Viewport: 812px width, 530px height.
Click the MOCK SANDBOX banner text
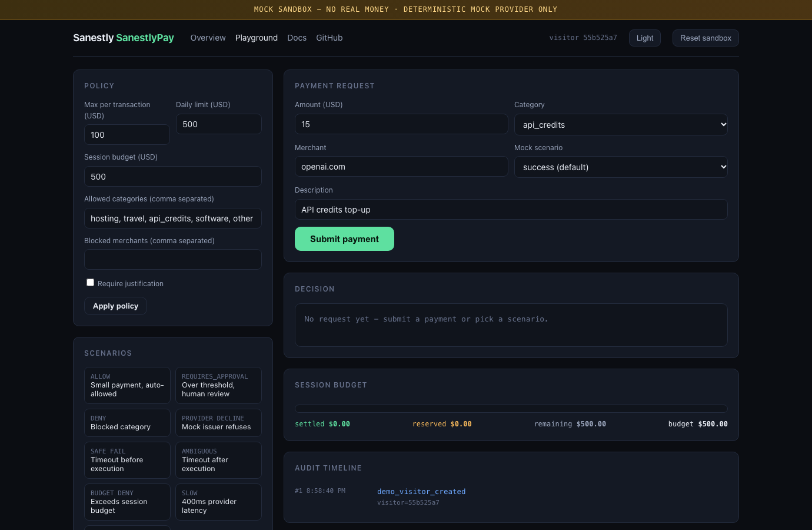click(x=405, y=9)
